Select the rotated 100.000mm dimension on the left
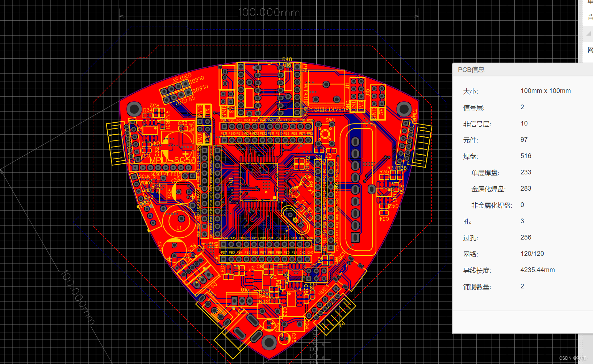 pos(78,297)
